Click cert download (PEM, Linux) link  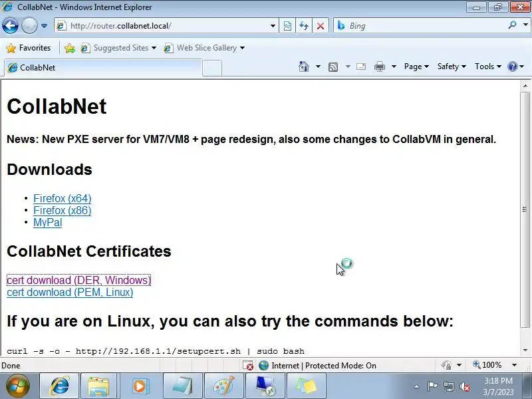[x=70, y=293]
